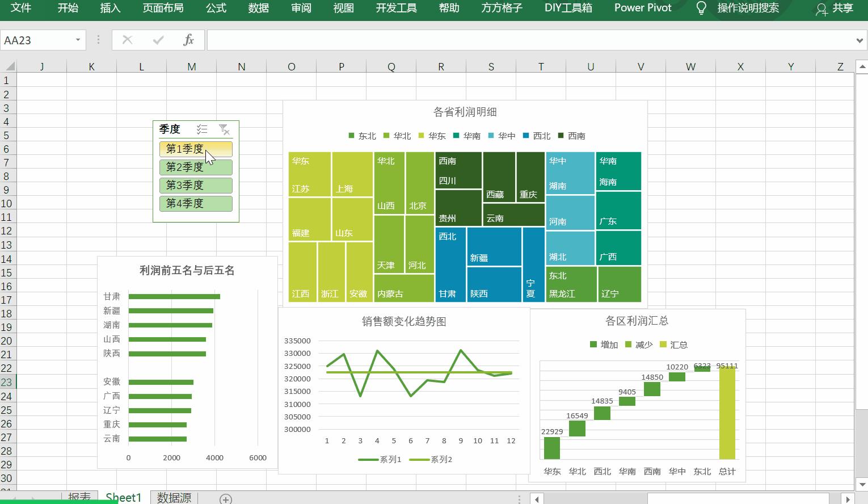The width and height of the screenshot is (868, 504).
Task: Open the 公式 ribbon tab
Action: pos(216,8)
